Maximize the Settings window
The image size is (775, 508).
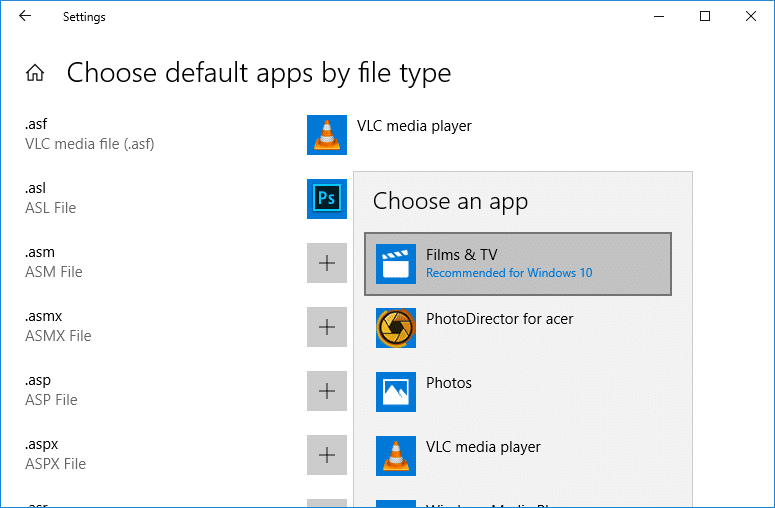tap(705, 17)
